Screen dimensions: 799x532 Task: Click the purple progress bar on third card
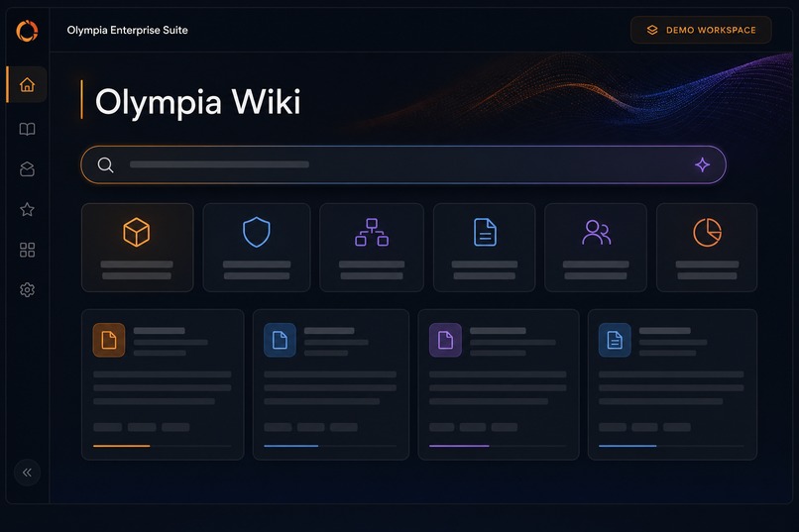coord(459,446)
